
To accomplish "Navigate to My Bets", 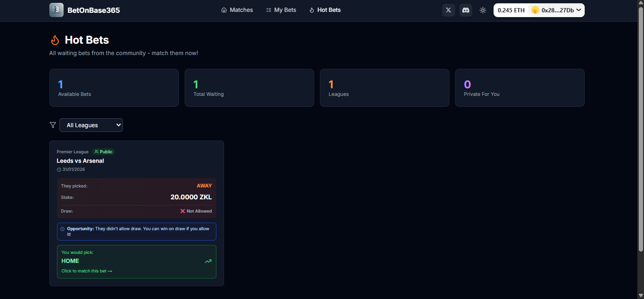I will (x=281, y=9).
